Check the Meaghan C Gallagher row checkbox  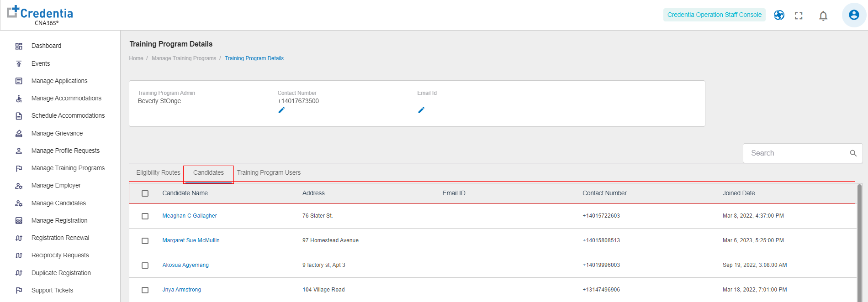[145, 216]
